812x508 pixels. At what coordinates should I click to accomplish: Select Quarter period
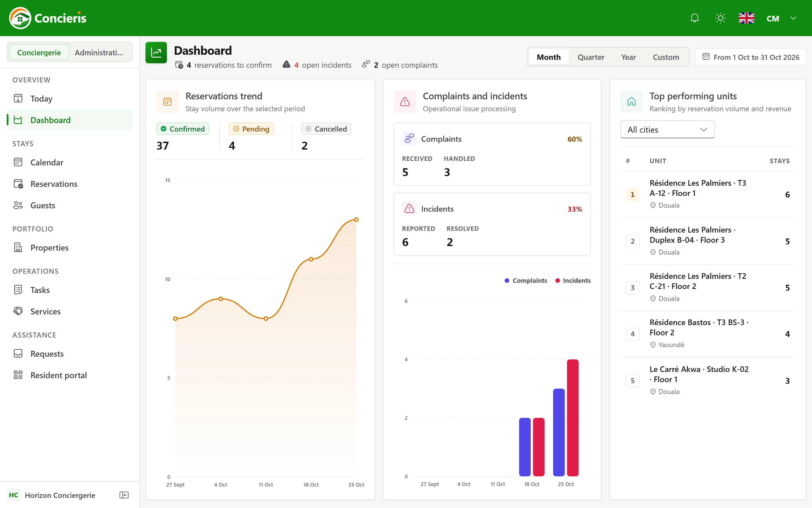591,57
